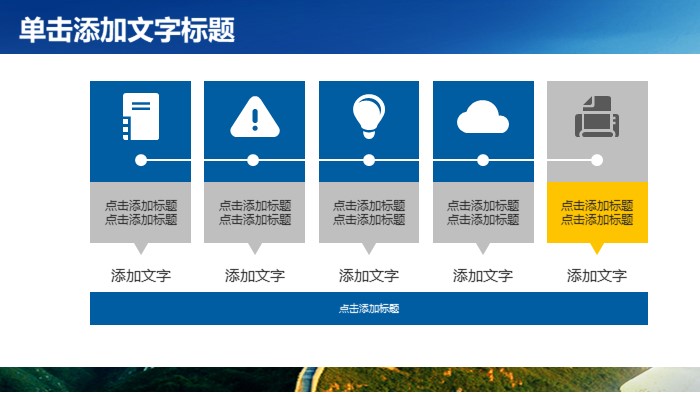Image resolution: width=700 pixels, height=394 pixels.
Task: Select the light bulb icon
Action: [369, 116]
